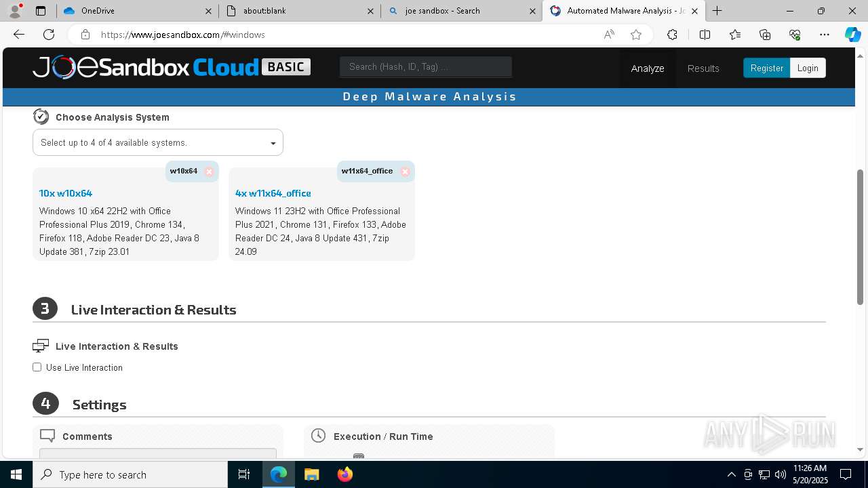This screenshot has width=868, height=488.
Task: Remove the w11x64_office system tag
Action: 405,171
